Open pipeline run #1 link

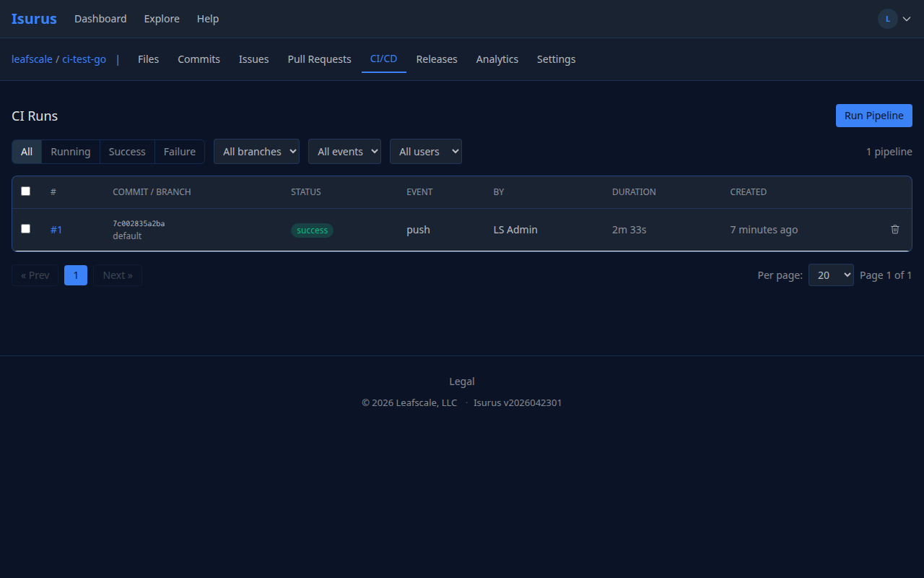56,230
